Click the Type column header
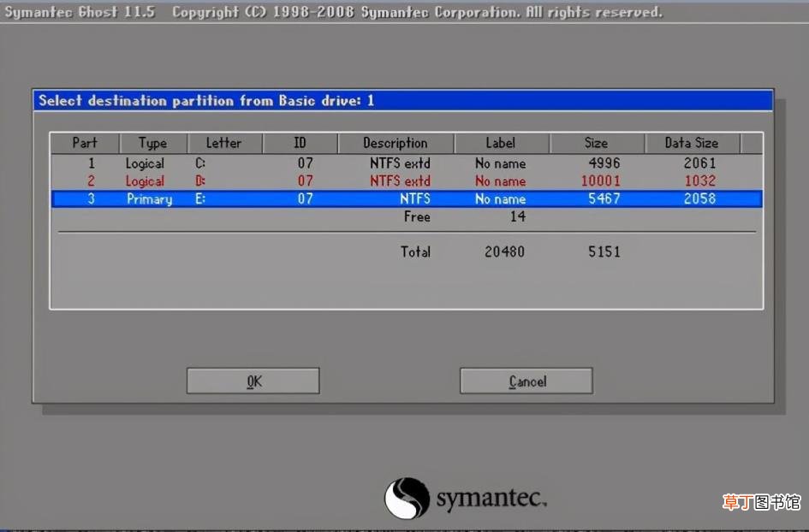Screen dimensions: 809x532 coord(152,143)
